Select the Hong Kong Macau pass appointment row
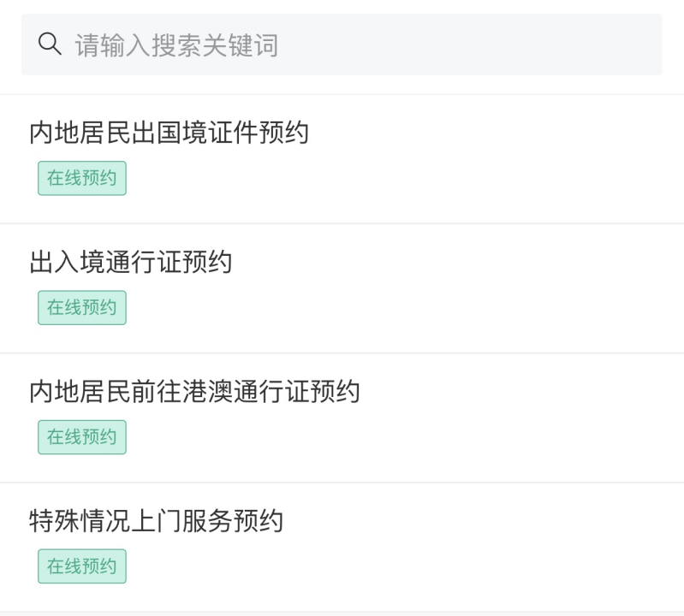Screen dimensions: 684x616 click(x=342, y=418)
